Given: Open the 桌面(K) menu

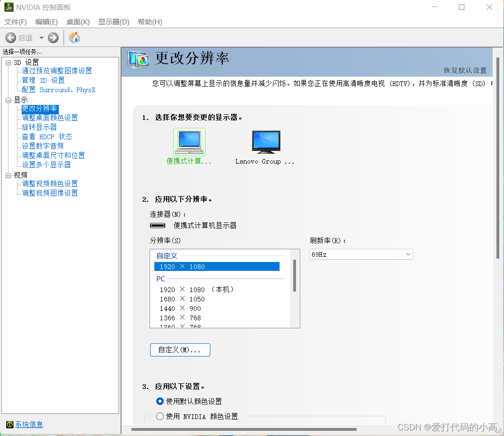Looking at the screenshot, I should pos(78,22).
